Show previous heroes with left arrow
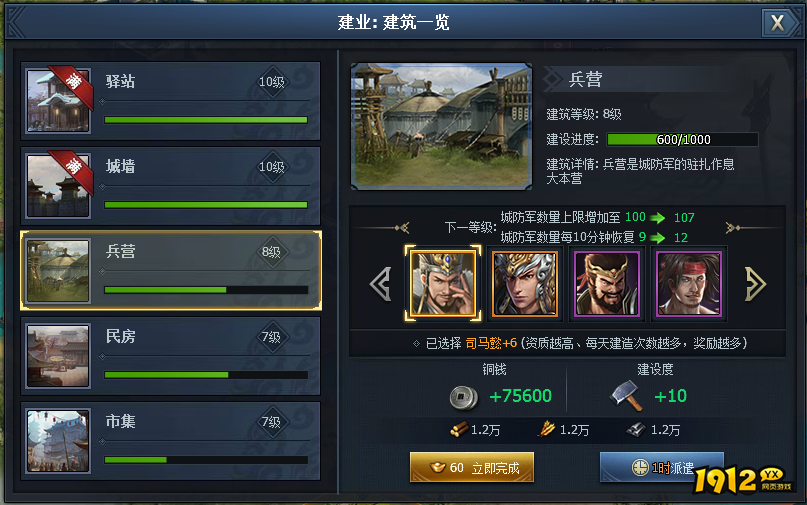 click(x=381, y=284)
